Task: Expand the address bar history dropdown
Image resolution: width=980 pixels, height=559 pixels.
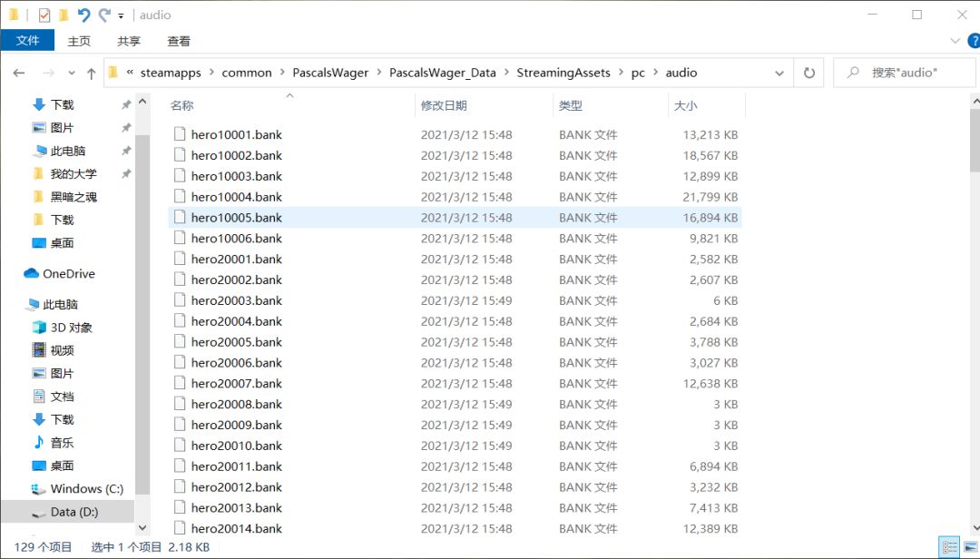Action: tap(779, 74)
